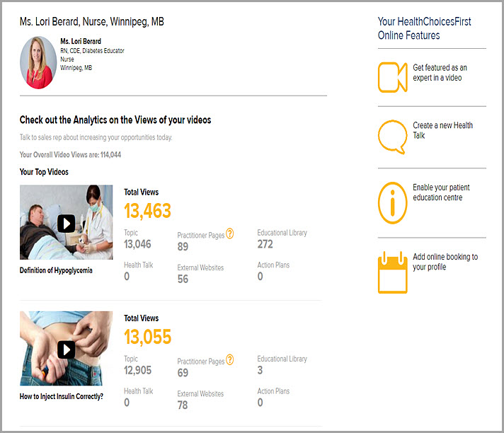Click the 13,463 total views number
Image resolution: width=504 pixels, height=433 pixels.
(x=147, y=211)
